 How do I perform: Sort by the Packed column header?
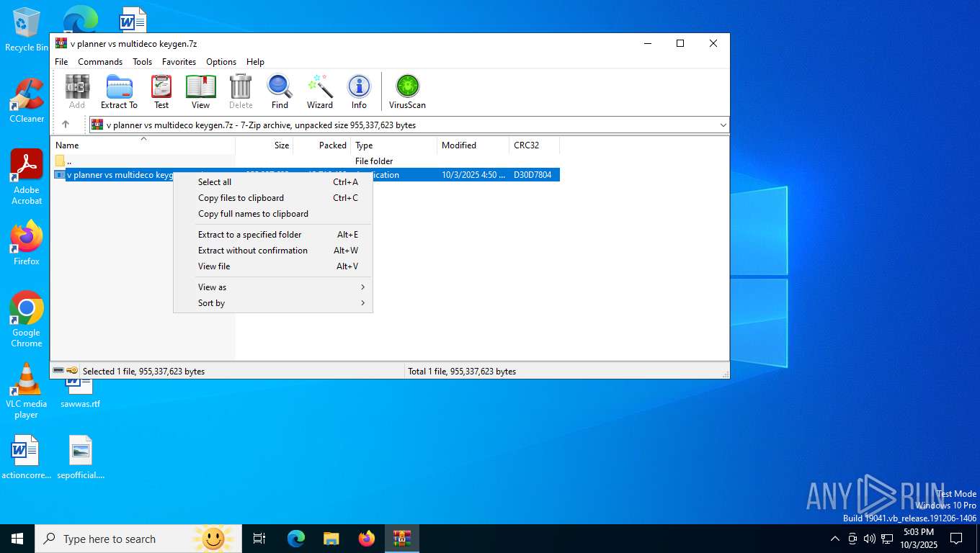tap(322, 145)
